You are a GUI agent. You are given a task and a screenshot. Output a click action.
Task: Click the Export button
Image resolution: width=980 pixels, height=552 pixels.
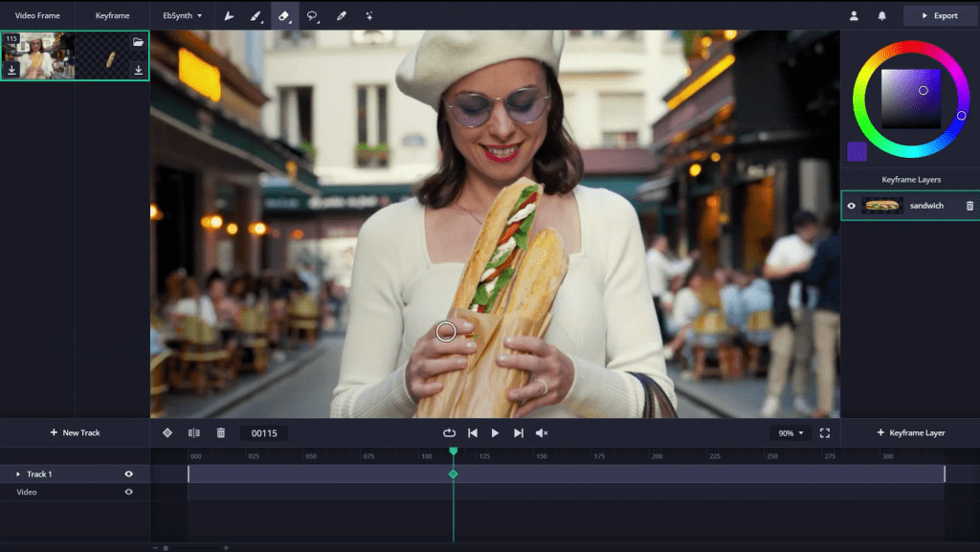click(940, 15)
